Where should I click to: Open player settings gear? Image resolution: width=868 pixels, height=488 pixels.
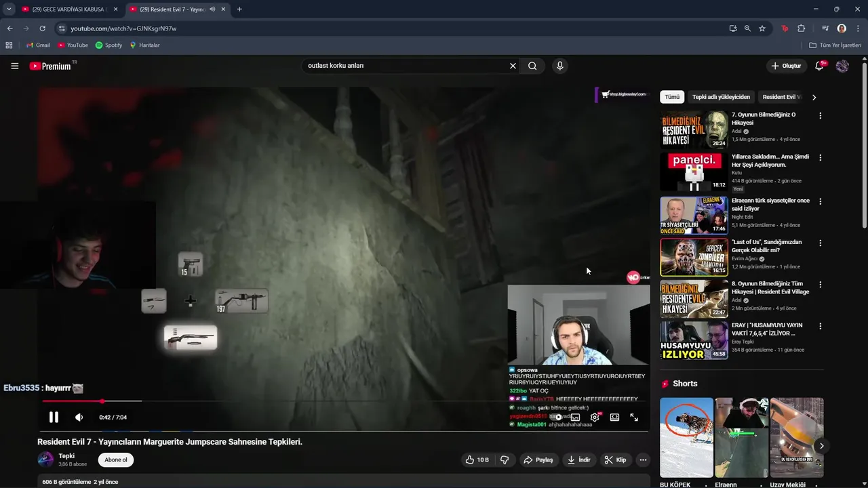[x=595, y=418]
